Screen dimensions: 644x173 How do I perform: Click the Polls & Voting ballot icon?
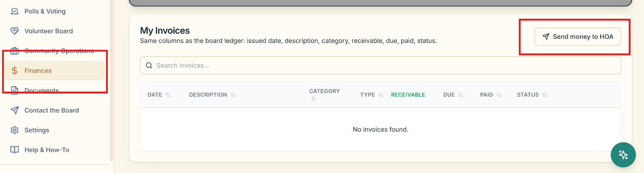[x=14, y=11]
